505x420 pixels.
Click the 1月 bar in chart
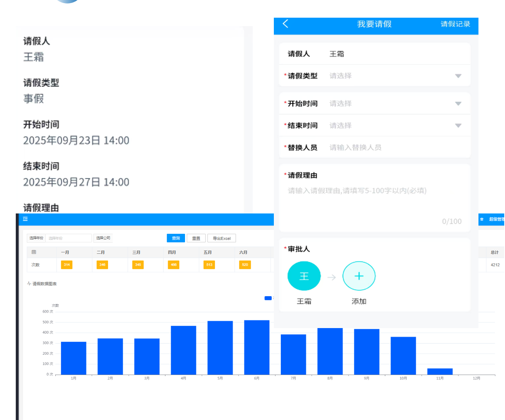tap(73, 358)
